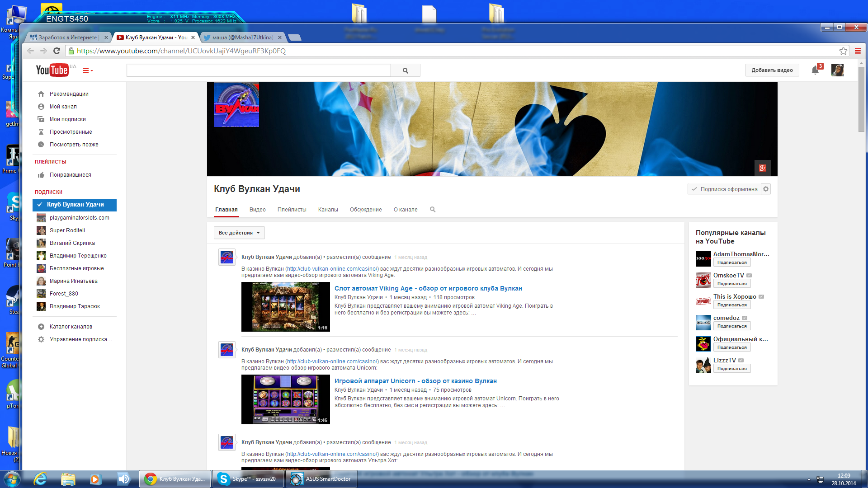
Task: Open the Viking Age slot video link
Action: (x=428, y=288)
